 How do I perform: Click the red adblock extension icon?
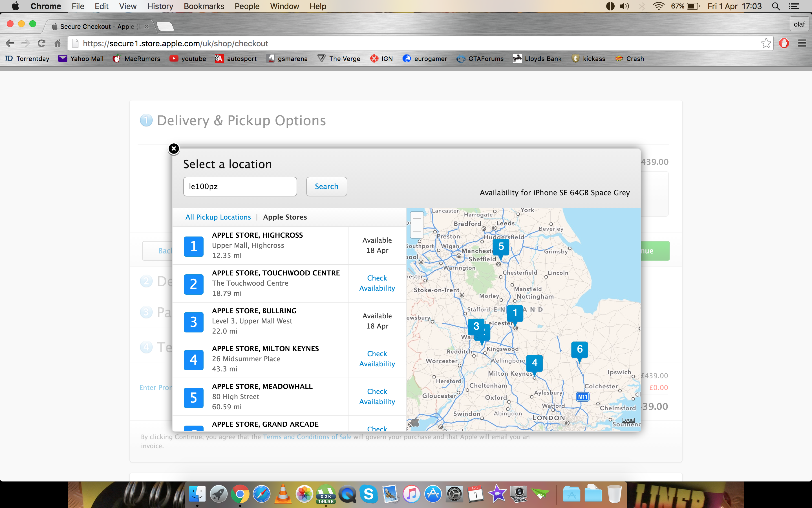(784, 43)
